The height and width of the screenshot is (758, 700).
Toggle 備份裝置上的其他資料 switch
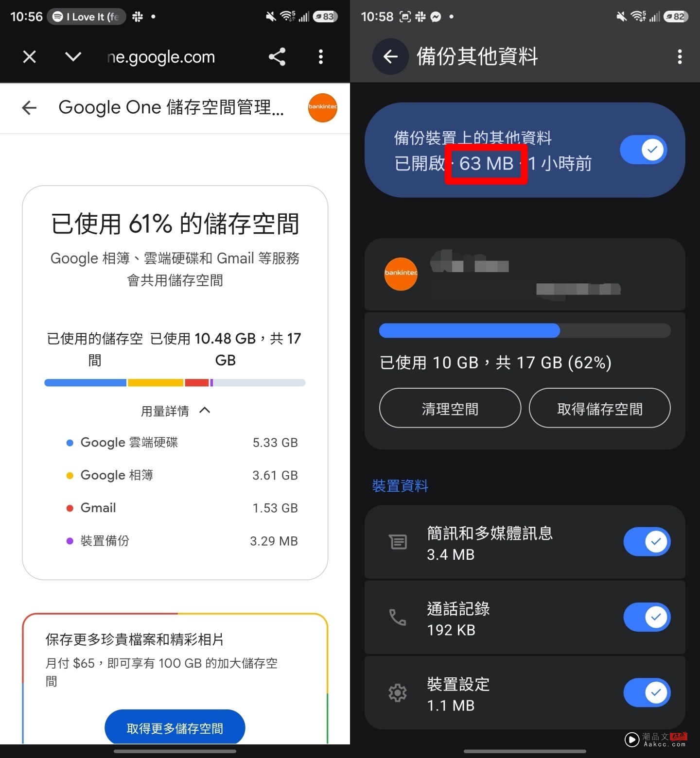point(644,150)
